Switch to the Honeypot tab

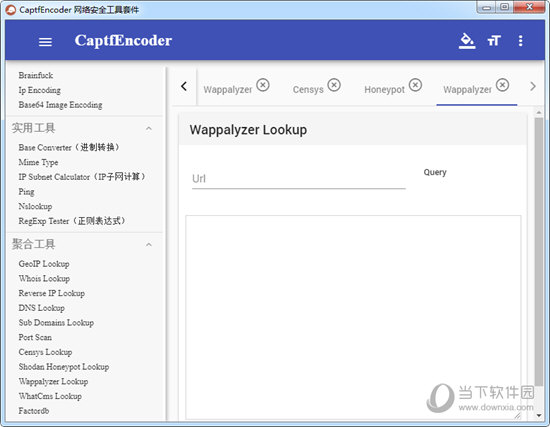pos(384,90)
